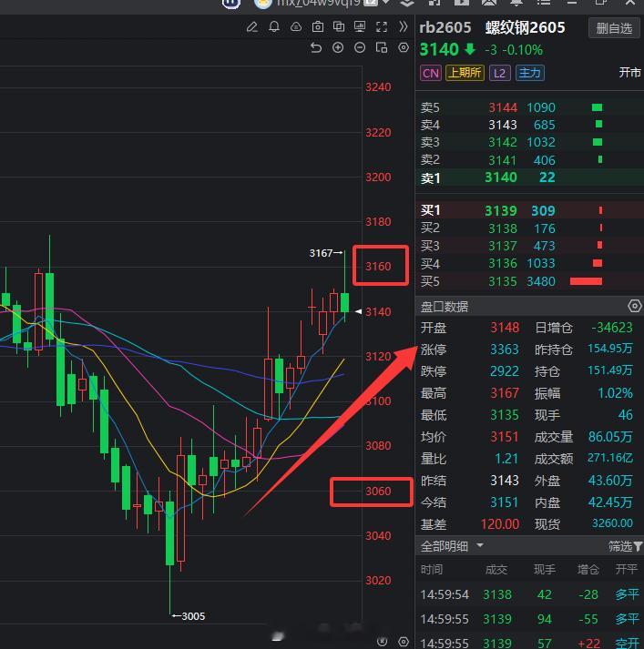The width and height of the screenshot is (644, 649).
Task: Open the 全部明细 dropdown
Action: coord(452,546)
